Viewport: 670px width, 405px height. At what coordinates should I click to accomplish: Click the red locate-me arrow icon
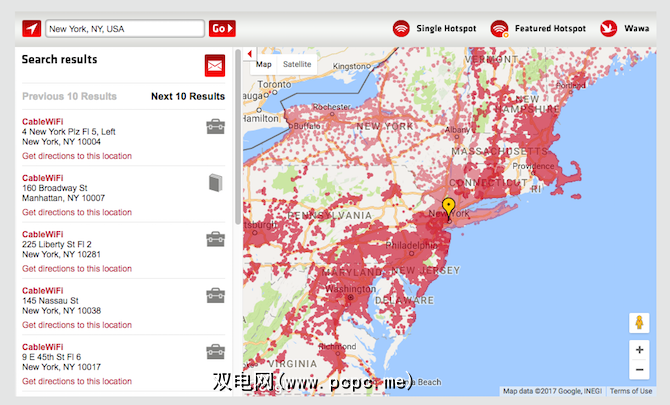[32, 29]
